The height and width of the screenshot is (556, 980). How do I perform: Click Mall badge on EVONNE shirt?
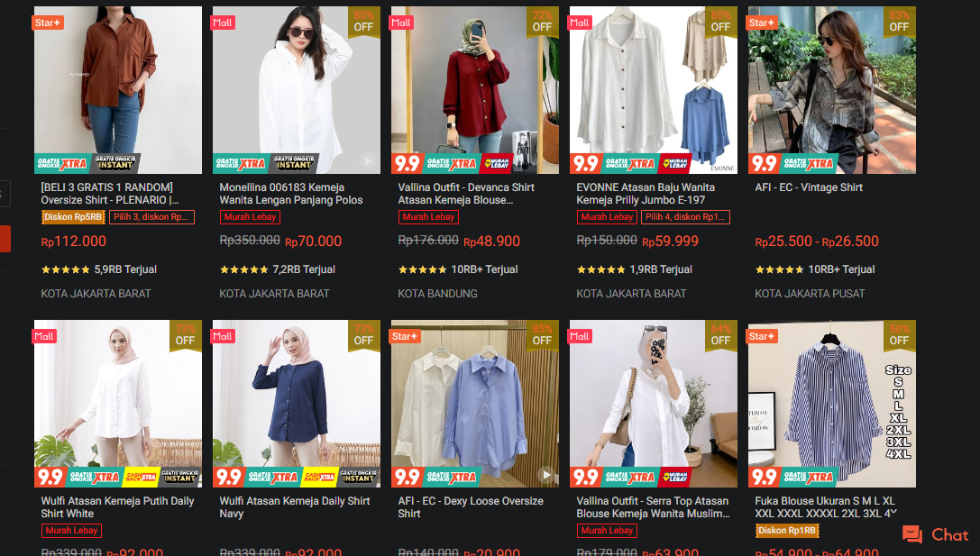click(x=580, y=23)
